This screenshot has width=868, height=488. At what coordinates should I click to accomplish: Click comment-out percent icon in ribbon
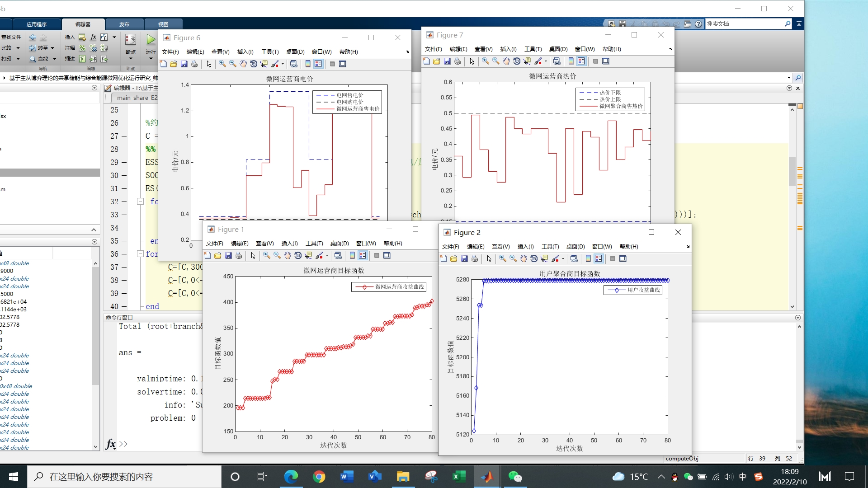click(x=82, y=48)
